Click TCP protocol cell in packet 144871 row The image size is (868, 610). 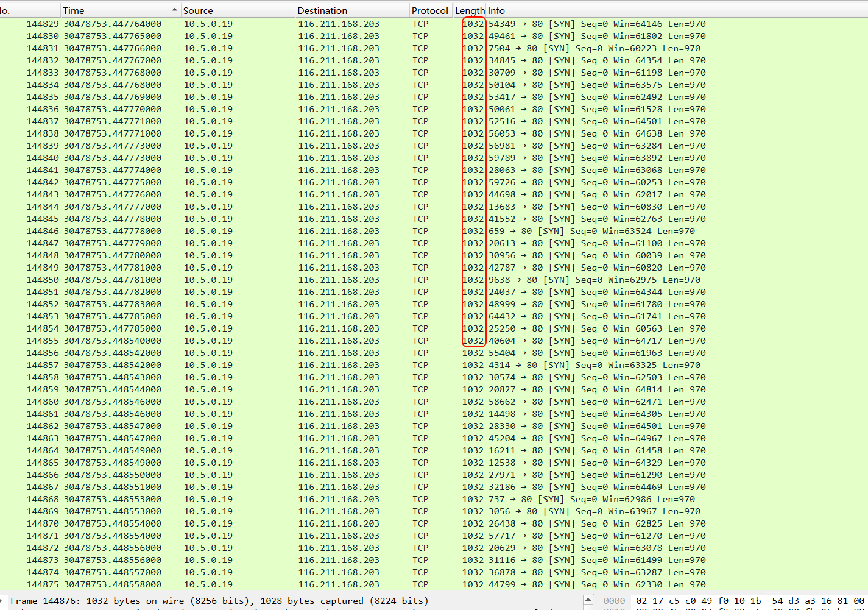420,536
